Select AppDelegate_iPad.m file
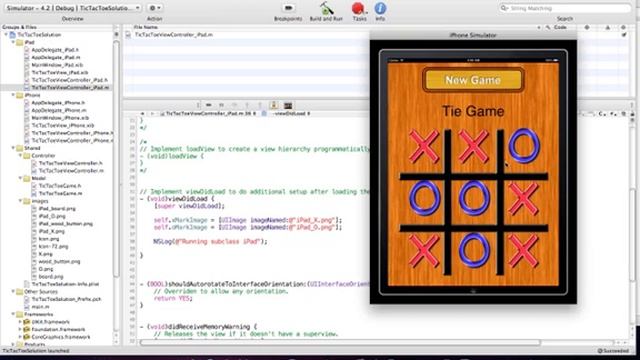The height and width of the screenshot is (360, 640). click(56, 58)
